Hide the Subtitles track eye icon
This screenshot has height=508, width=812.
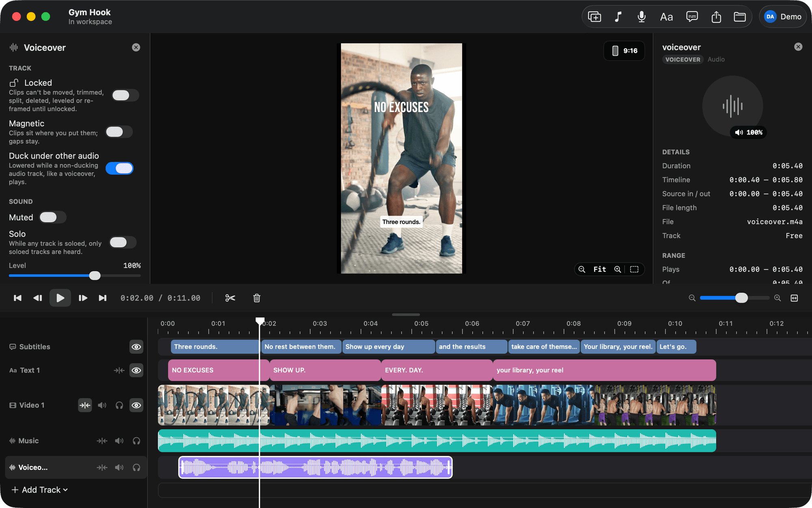(136, 347)
